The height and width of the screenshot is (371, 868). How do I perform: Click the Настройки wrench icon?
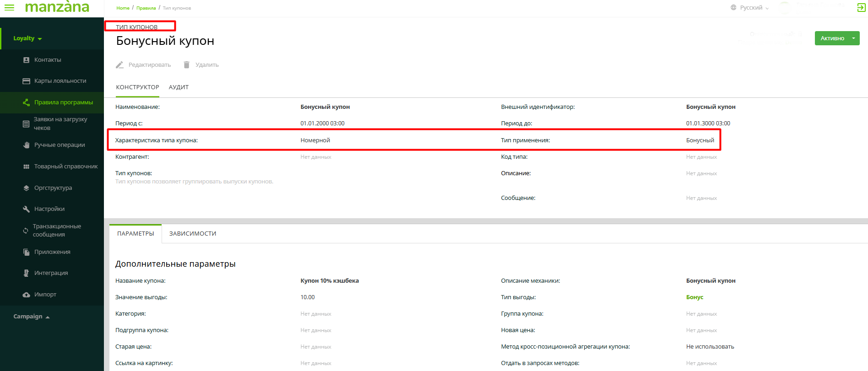point(26,209)
